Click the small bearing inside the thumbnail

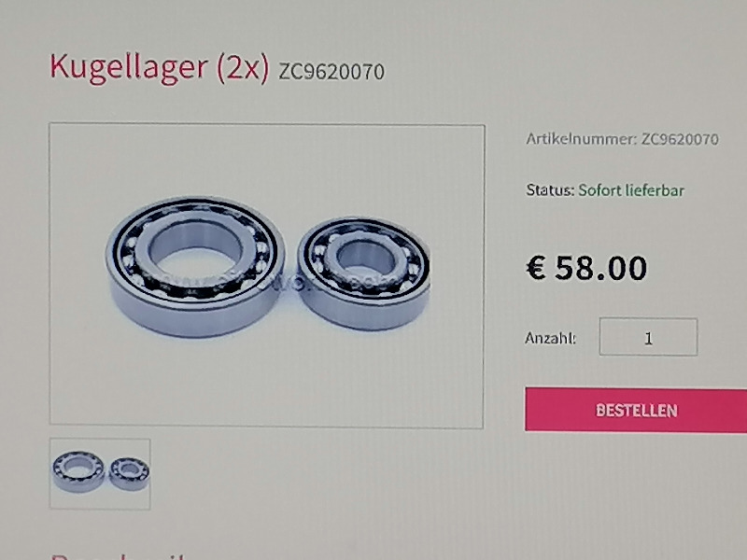129,474
